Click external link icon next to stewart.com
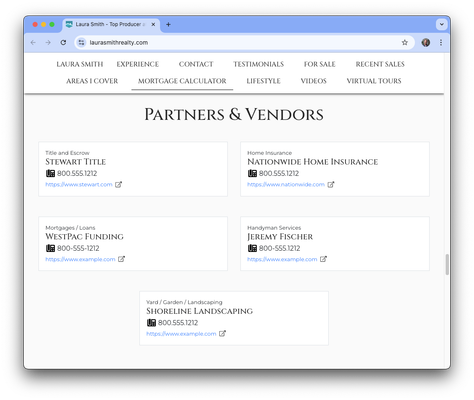This screenshot has width=474, height=400. (x=118, y=184)
